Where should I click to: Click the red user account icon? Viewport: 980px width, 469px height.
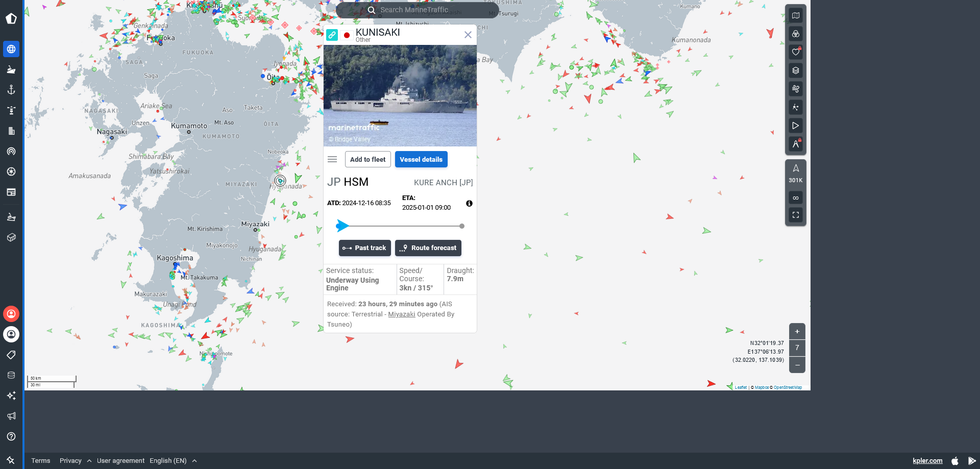11,313
